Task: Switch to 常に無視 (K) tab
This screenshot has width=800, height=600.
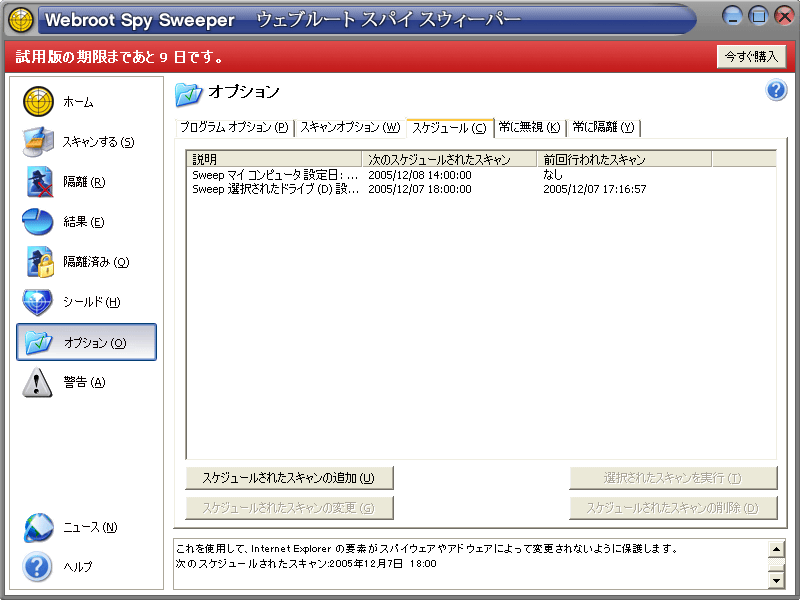Action: pyautogui.click(x=530, y=127)
